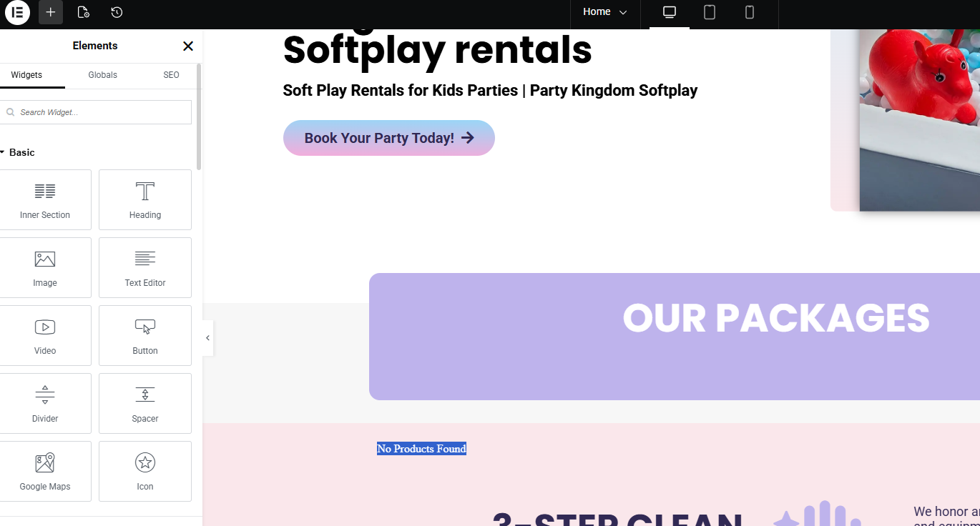Screen dimensions: 980x526
Task: Click the Elements panel vertical scrollbar
Action: tap(199, 118)
